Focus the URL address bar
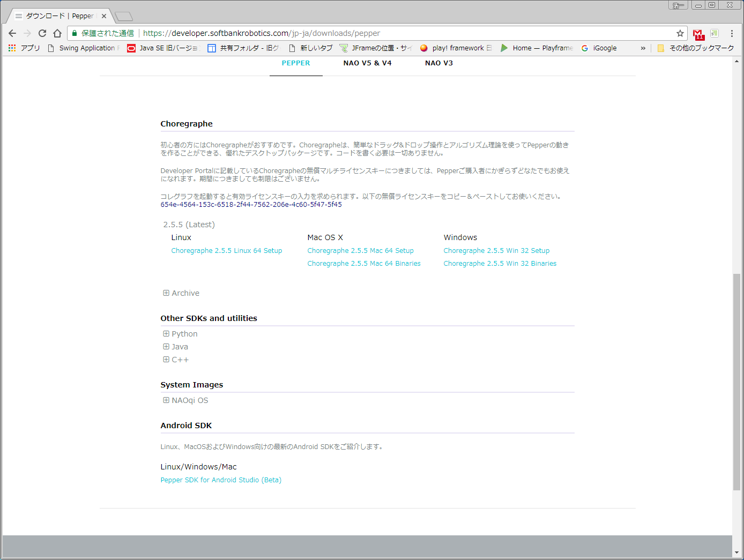The width and height of the screenshot is (744, 560). 375,33
